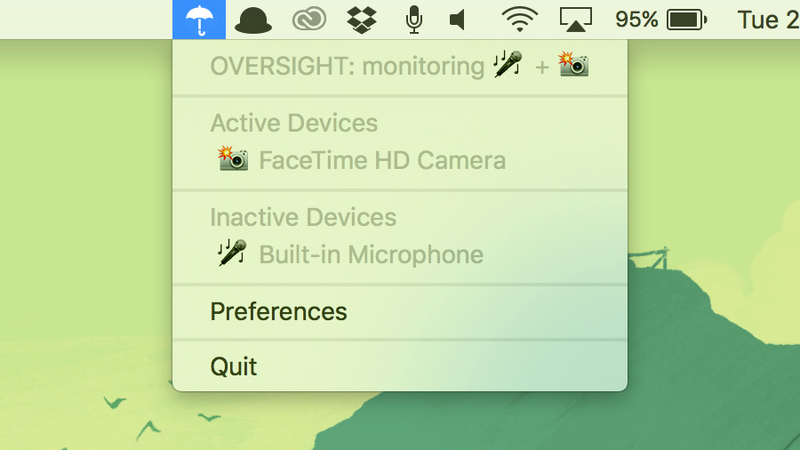Click the 95% battery status indicator
Image resolution: width=800 pixels, height=450 pixels.
(661, 20)
